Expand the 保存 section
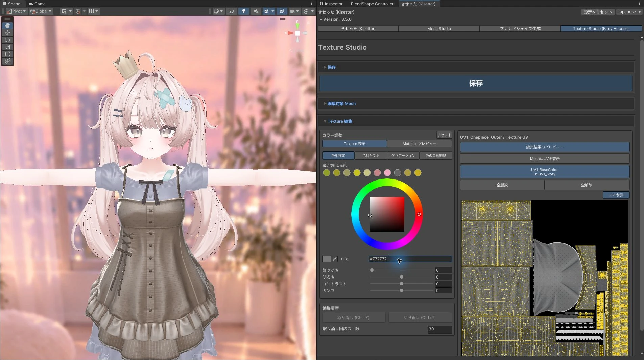 pos(475,67)
